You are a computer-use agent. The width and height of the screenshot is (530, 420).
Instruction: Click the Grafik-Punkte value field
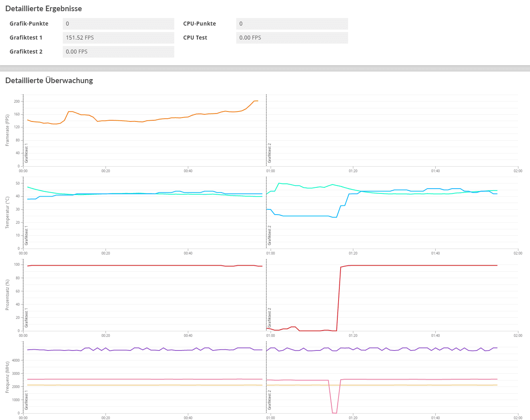118,24
